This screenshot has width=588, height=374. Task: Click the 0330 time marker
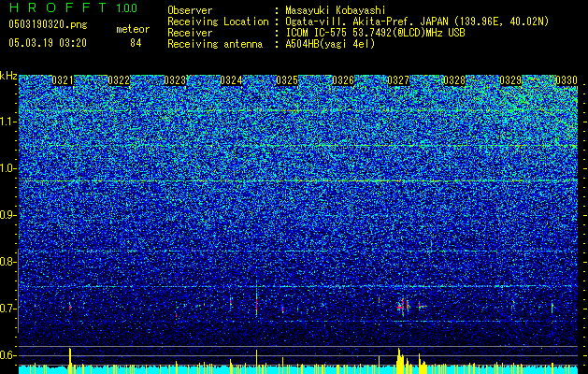566,80
